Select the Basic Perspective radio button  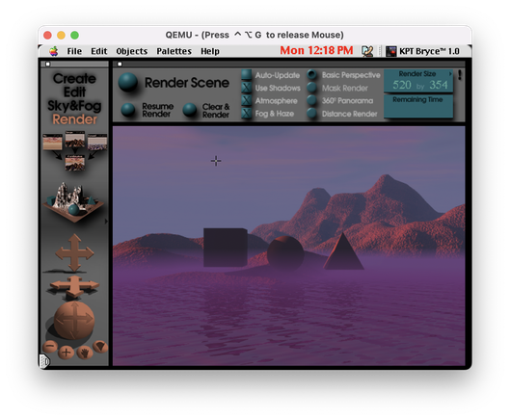[x=312, y=75]
